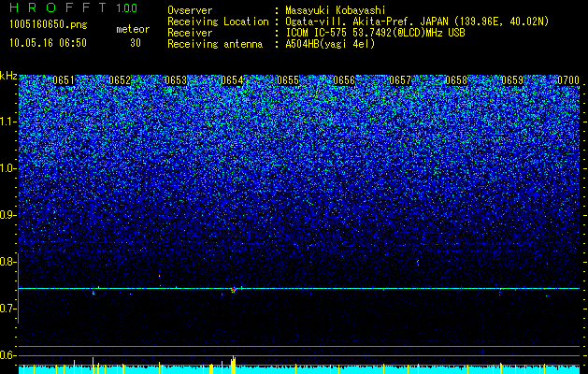Image resolution: width=588 pixels, height=374 pixels.
Task: Click the 0.9 kHz axis tick label
Action: (x=8, y=215)
